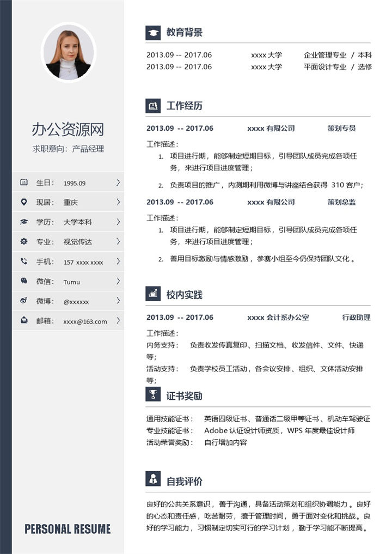392x554 pixels.
Task: Click the phone number 157 xxxx xxxx
Action: [83, 262]
